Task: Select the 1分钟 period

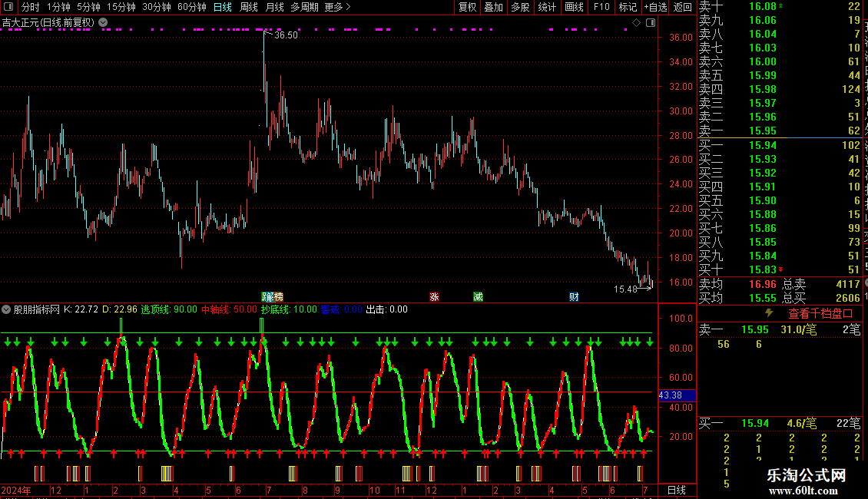Action: coord(58,7)
